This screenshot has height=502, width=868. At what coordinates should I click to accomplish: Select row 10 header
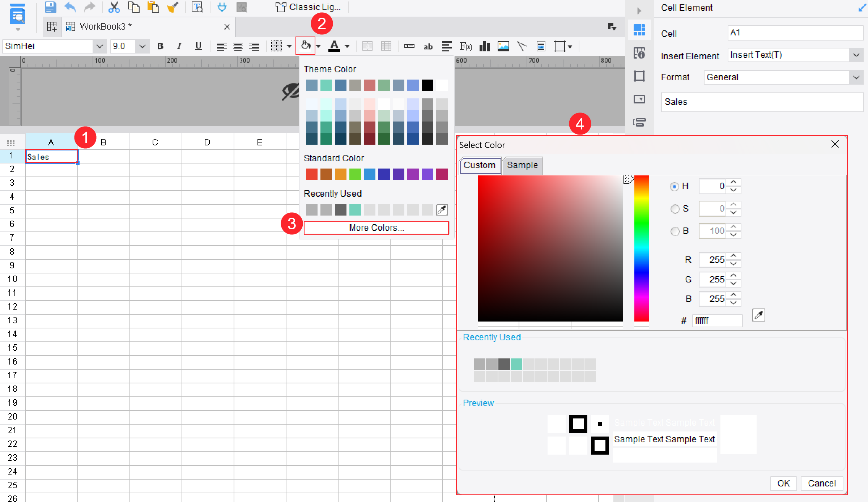(12, 279)
